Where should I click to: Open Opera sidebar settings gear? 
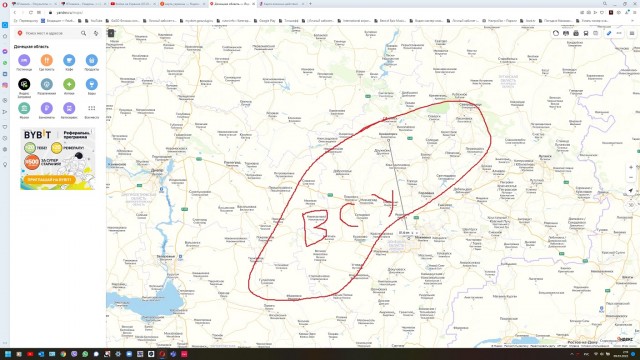pos(5,149)
